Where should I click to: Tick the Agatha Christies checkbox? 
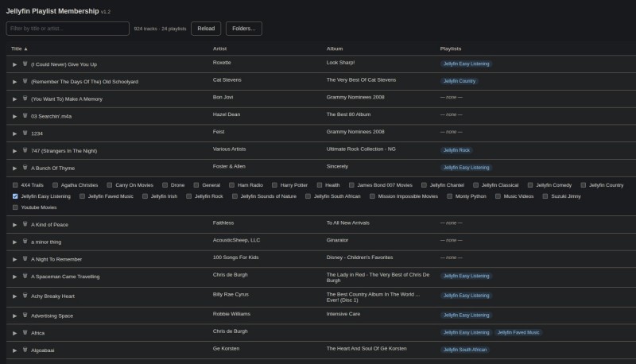coord(55,185)
